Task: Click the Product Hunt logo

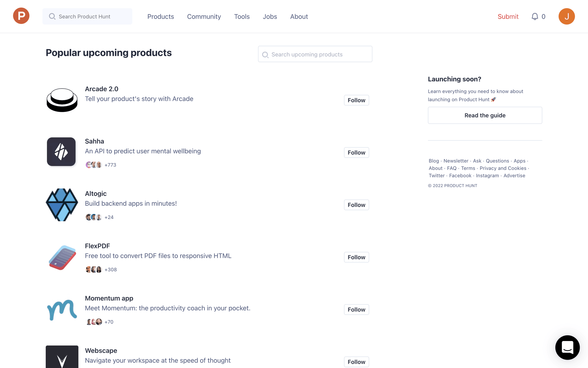Action: (21, 16)
